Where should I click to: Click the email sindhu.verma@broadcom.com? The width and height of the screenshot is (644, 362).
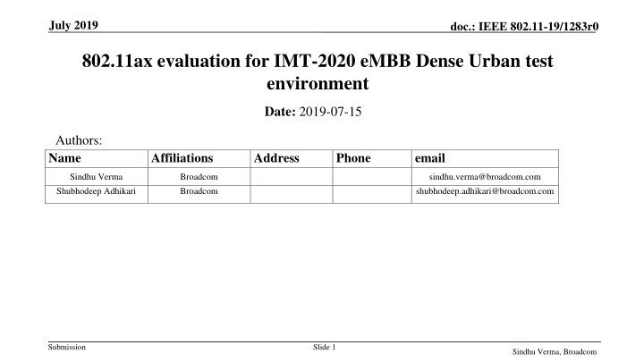point(485,177)
